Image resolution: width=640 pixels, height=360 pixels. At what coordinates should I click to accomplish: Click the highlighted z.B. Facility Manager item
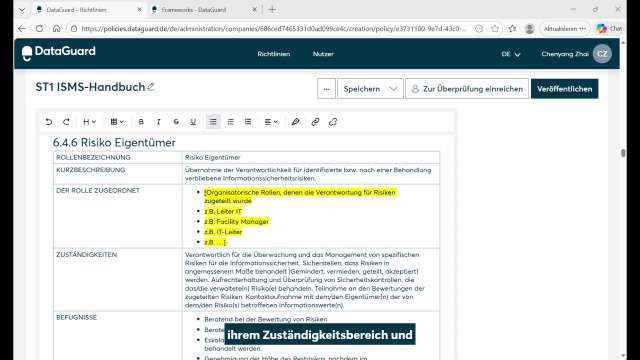click(x=236, y=221)
